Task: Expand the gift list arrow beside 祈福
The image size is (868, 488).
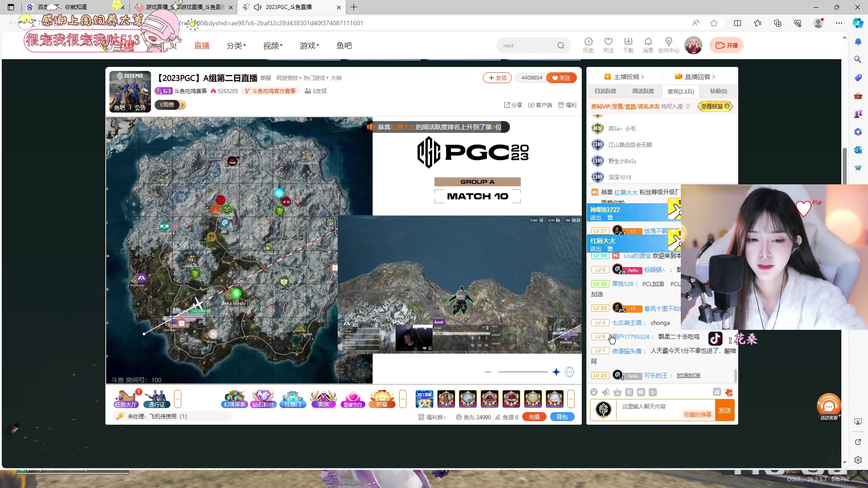Action: click(x=403, y=399)
